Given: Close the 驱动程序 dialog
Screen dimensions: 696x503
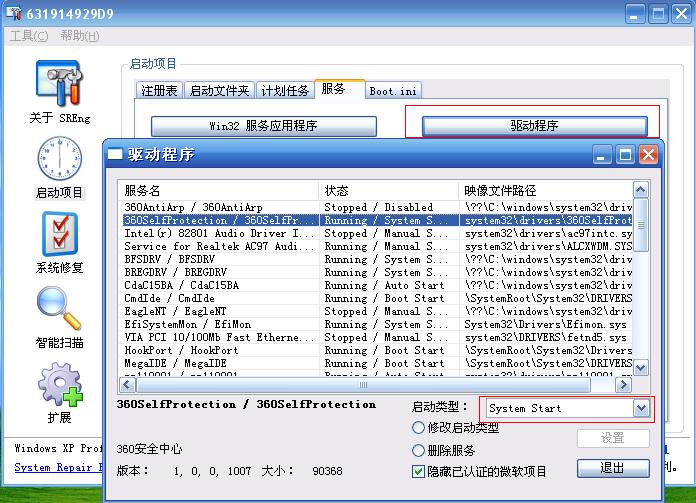Looking at the screenshot, I should click(649, 155).
